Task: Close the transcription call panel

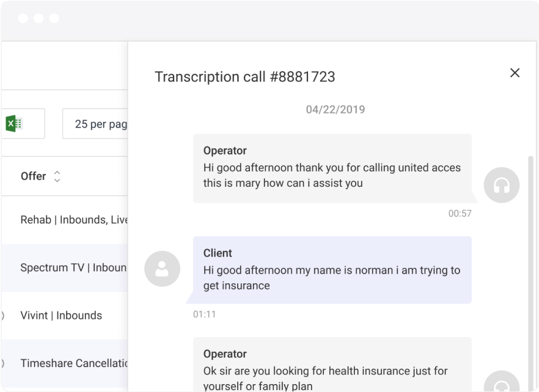Action: point(515,73)
